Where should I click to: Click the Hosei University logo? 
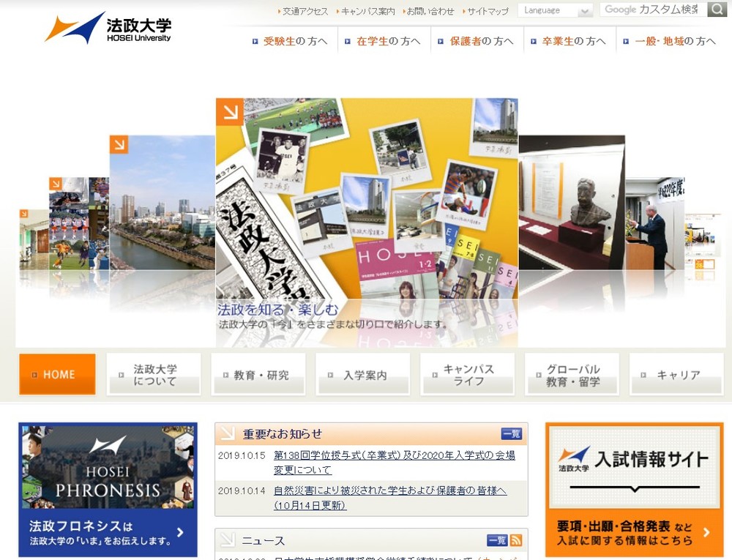(108, 28)
